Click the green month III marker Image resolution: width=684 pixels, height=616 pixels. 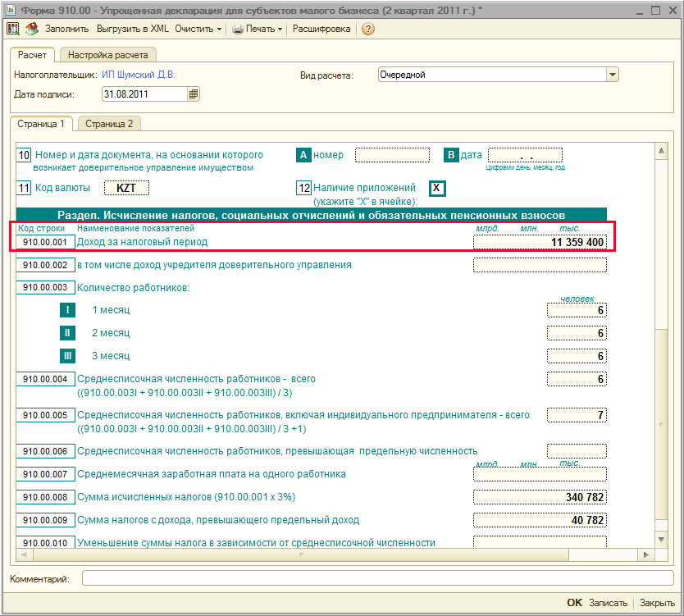click(x=68, y=356)
